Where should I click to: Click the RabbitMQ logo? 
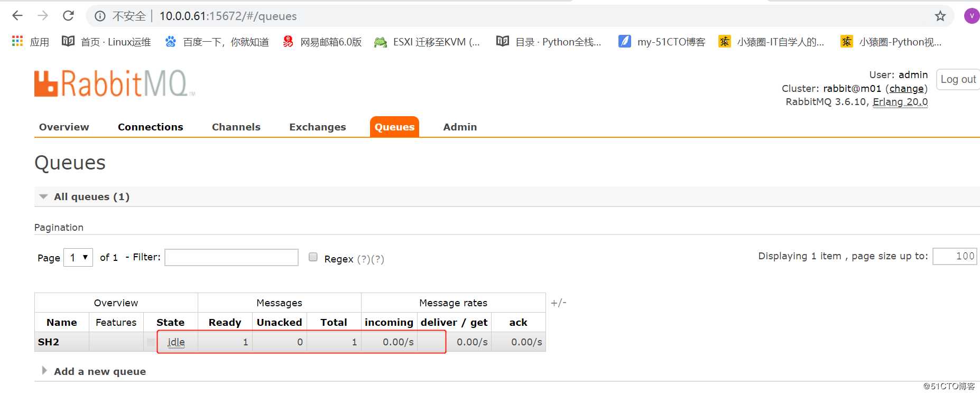pyautogui.click(x=115, y=83)
